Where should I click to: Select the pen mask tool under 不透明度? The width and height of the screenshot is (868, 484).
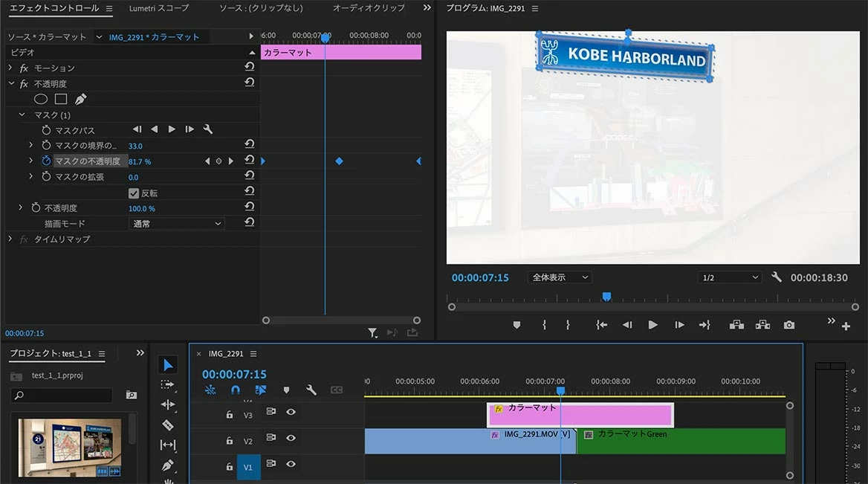[81, 99]
